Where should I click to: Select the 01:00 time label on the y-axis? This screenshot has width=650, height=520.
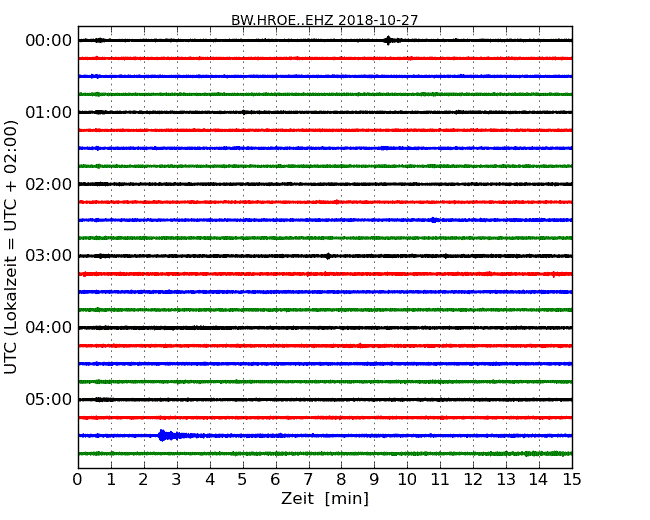[x=49, y=112]
